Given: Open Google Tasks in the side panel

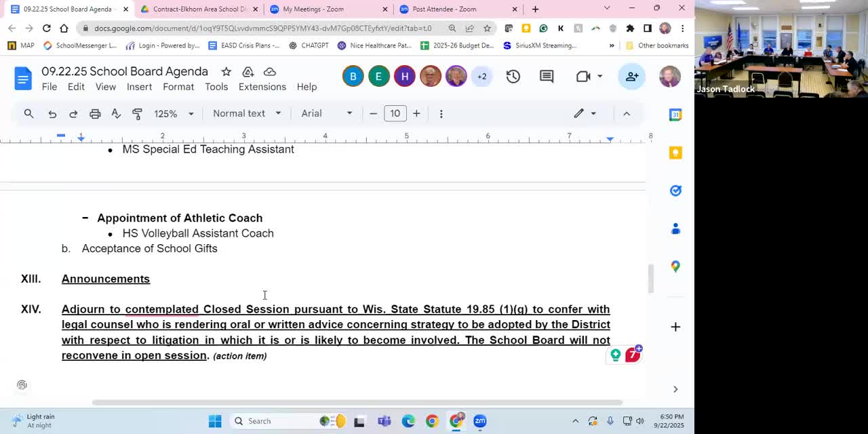Looking at the screenshot, I should pyautogui.click(x=675, y=191).
